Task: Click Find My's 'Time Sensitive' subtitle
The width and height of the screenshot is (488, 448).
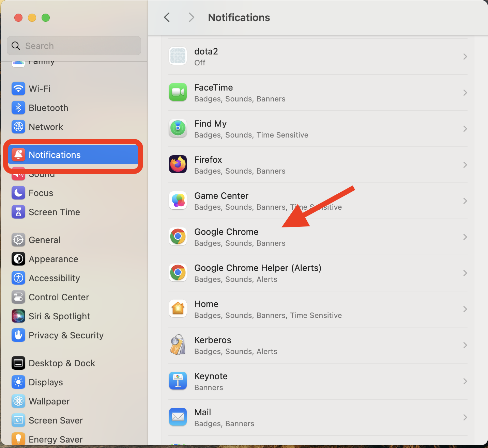Action: pyautogui.click(x=283, y=135)
